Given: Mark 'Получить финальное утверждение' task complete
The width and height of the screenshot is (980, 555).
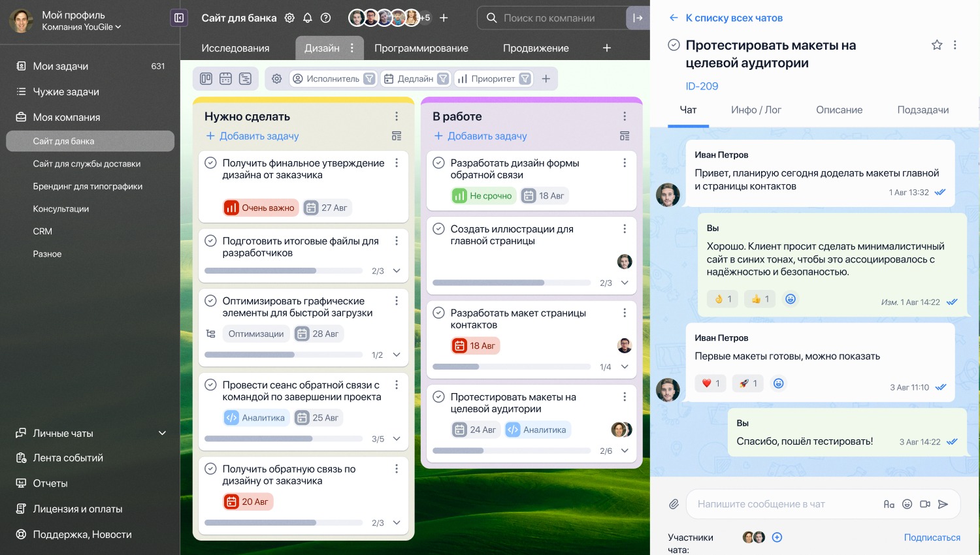Looking at the screenshot, I should click(210, 163).
